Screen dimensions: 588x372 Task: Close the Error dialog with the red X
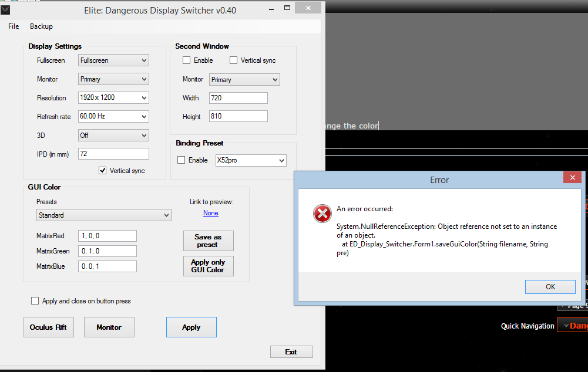coord(572,178)
